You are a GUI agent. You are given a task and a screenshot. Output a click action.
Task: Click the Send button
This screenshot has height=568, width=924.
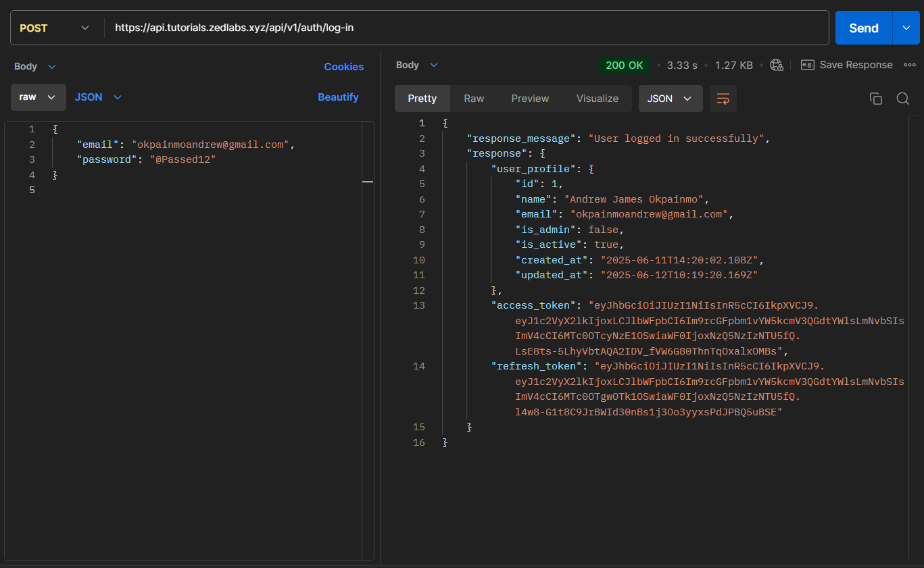pyautogui.click(x=864, y=28)
